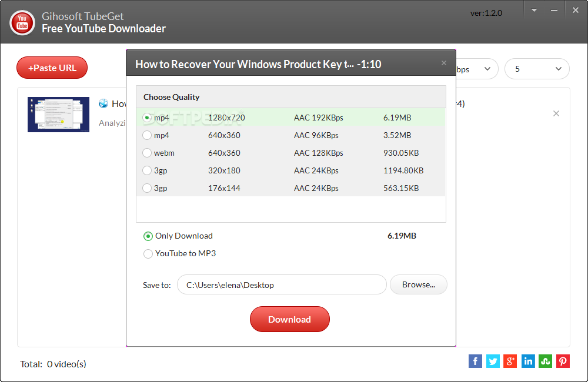588x382 pixels.
Task: Click the 1194.80KB file size
Action: pyautogui.click(x=403, y=170)
